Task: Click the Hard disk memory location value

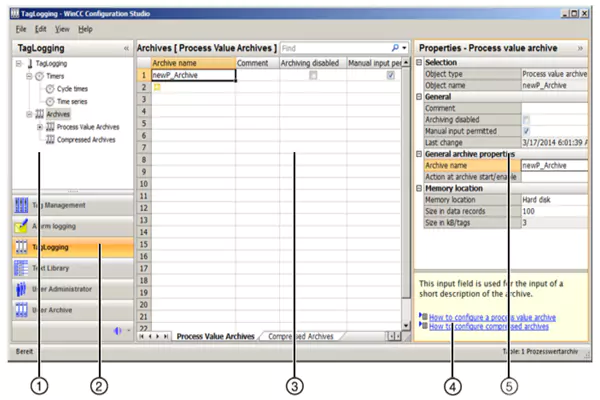Action: [x=554, y=200]
